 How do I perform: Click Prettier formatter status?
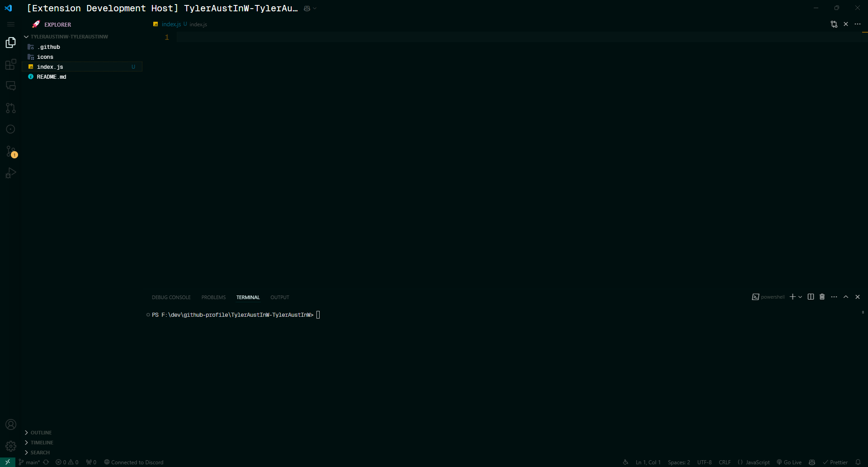click(x=835, y=462)
